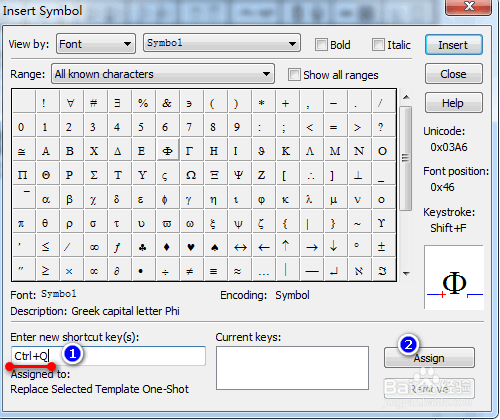Click the new shortcut key input field
The width and height of the screenshot is (500, 420).
click(108, 356)
